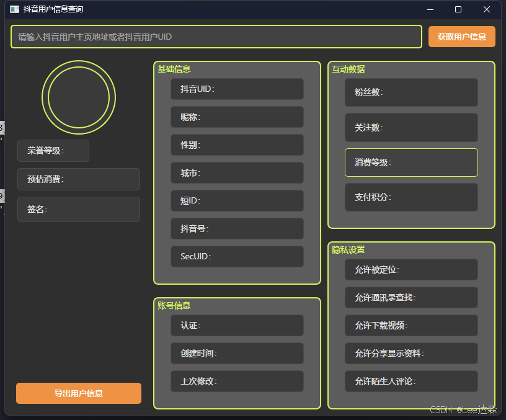Click the highlighted 消费等级 field
The height and width of the screenshot is (420, 506).
click(x=412, y=163)
